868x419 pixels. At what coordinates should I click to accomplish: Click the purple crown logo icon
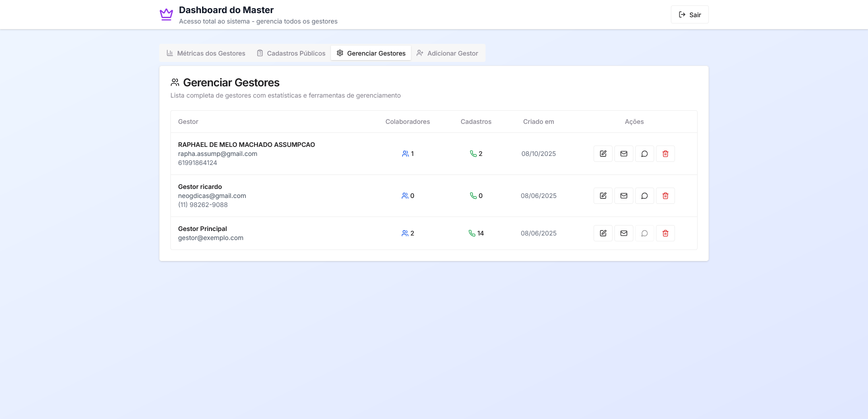[166, 14]
